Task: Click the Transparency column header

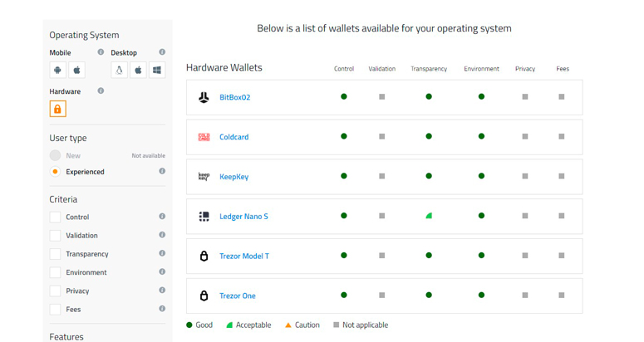Action: point(429,69)
